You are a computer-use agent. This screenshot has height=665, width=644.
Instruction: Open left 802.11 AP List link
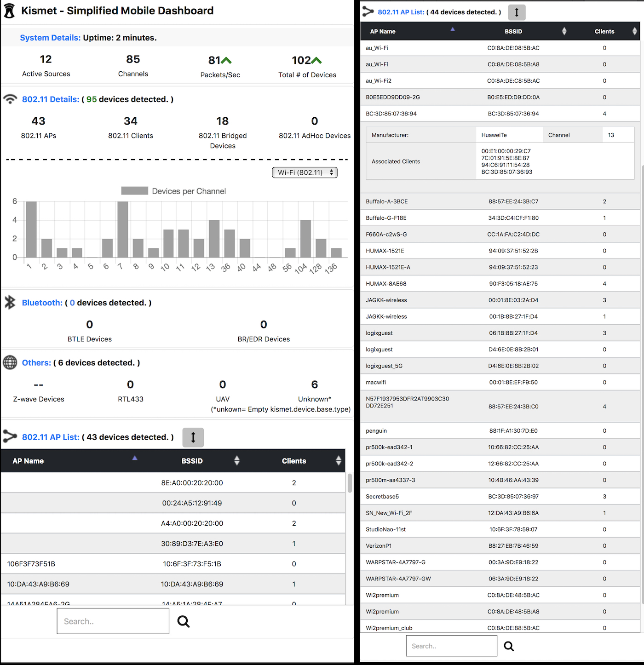click(51, 437)
